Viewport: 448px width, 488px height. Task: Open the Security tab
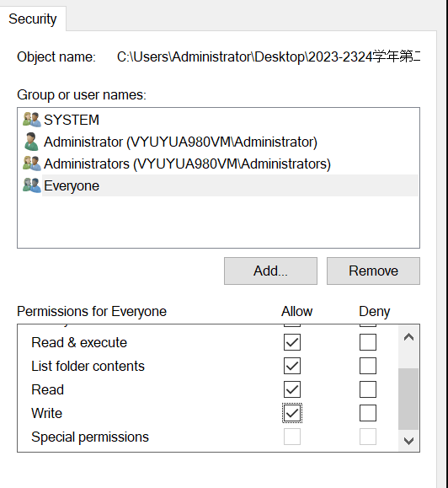pos(33,19)
